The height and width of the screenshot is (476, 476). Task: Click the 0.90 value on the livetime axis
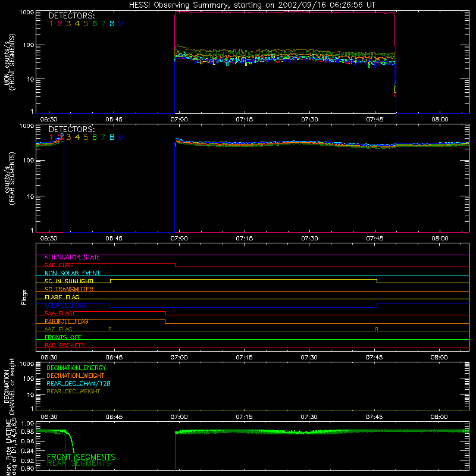point(27,468)
